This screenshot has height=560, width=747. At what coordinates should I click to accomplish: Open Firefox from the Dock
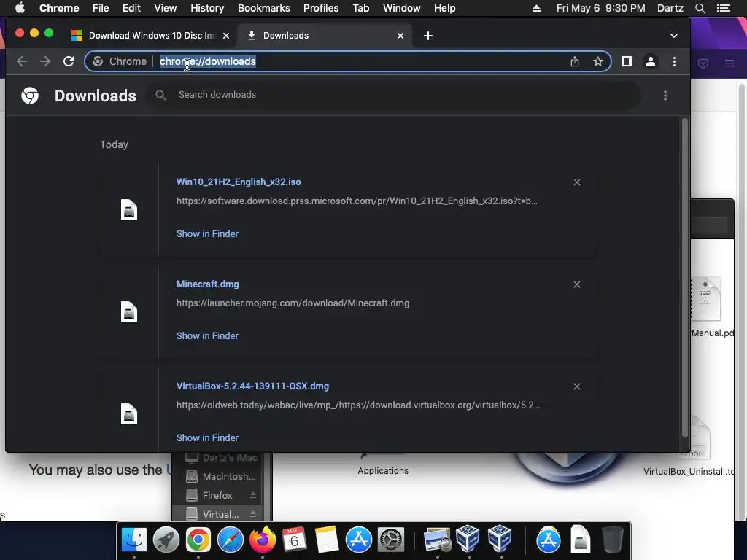(x=262, y=540)
